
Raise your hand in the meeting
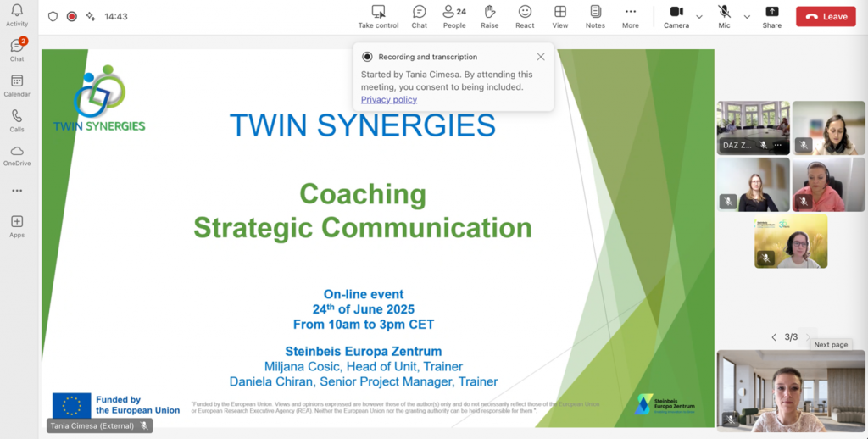click(x=489, y=17)
